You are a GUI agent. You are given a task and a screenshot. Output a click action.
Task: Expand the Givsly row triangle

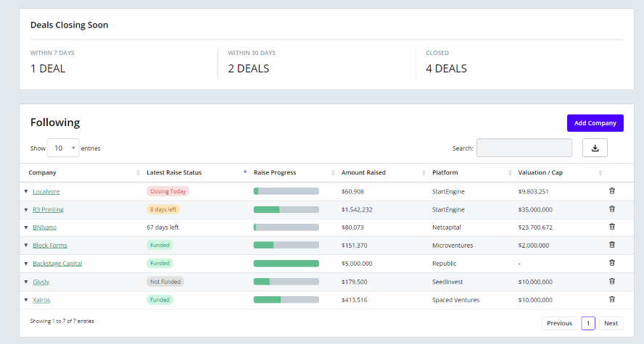[26, 282]
